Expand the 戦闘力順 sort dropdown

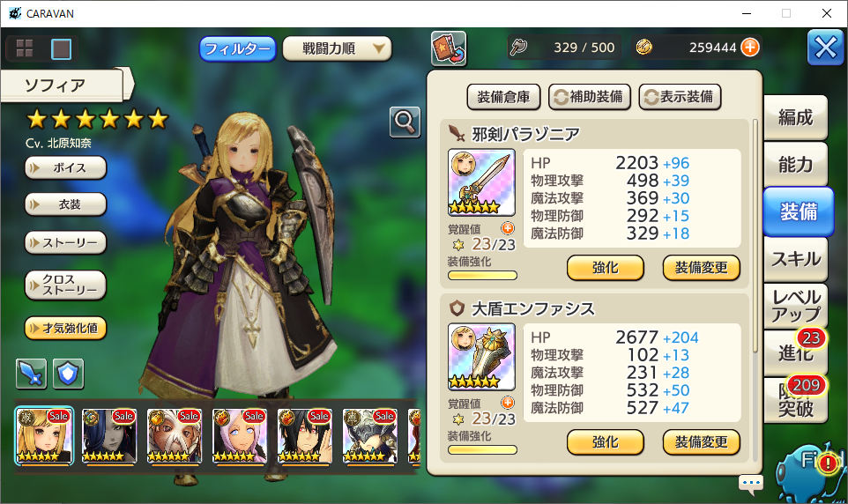point(337,49)
